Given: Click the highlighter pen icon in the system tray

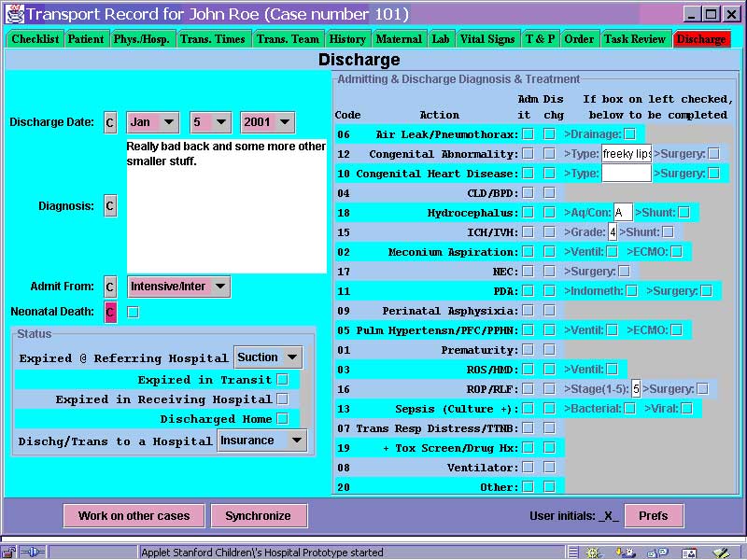Looking at the screenshot, I should 723,552.
